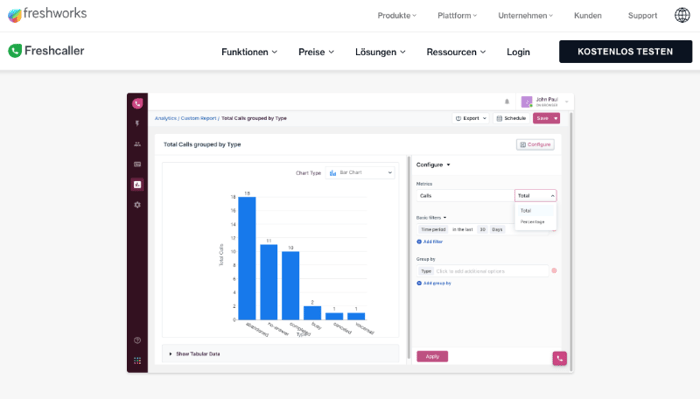This screenshot has height=399, width=700.
Task: Click the 'in the last' filter chip
Action: pos(462,229)
